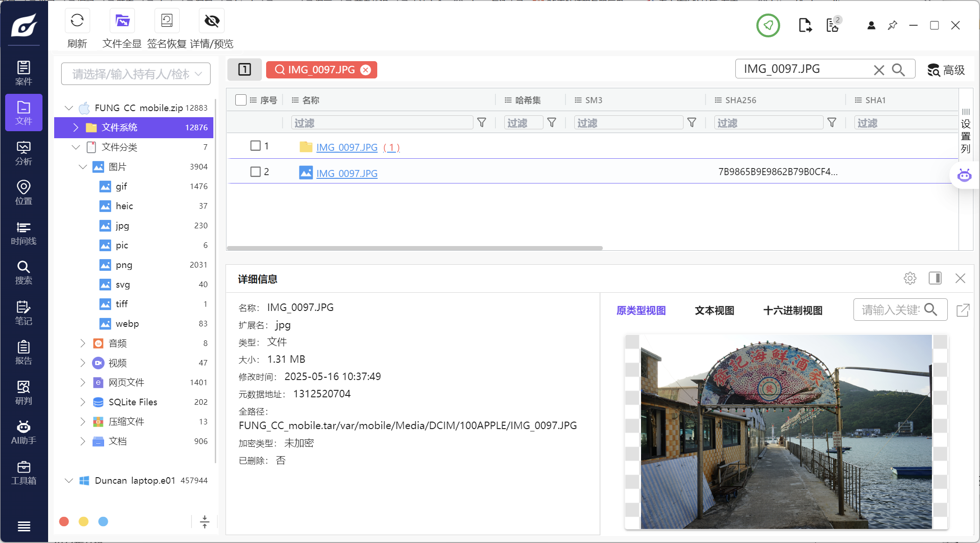Click the red color tag dot
The height and width of the screenshot is (543, 980).
64,522
